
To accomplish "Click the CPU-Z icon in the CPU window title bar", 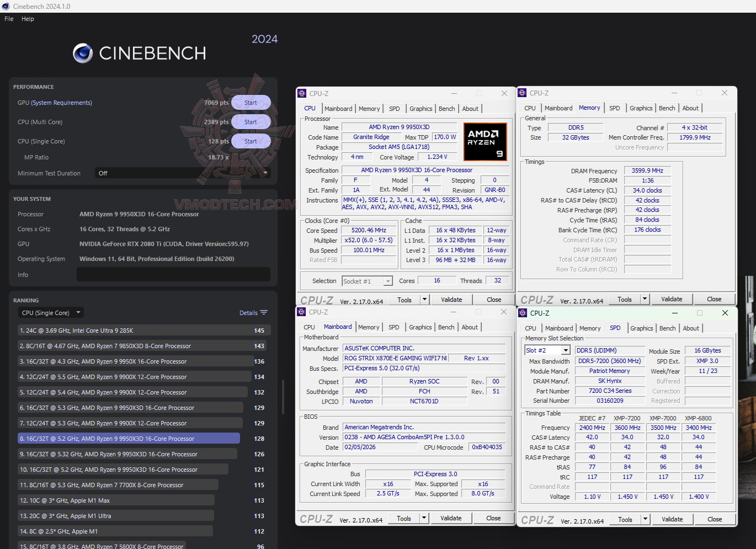I will pos(302,93).
